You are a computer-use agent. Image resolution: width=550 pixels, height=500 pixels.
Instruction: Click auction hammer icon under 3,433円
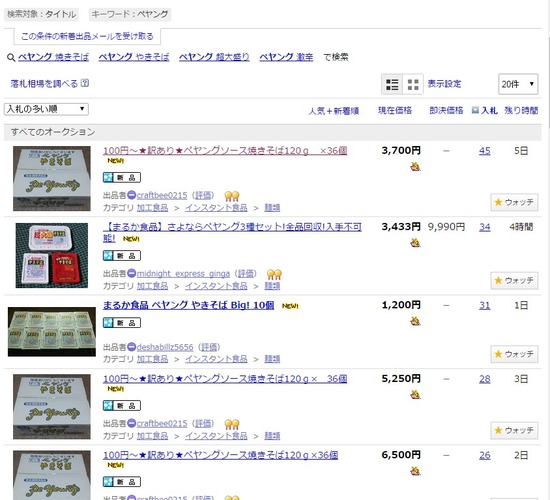(x=415, y=242)
